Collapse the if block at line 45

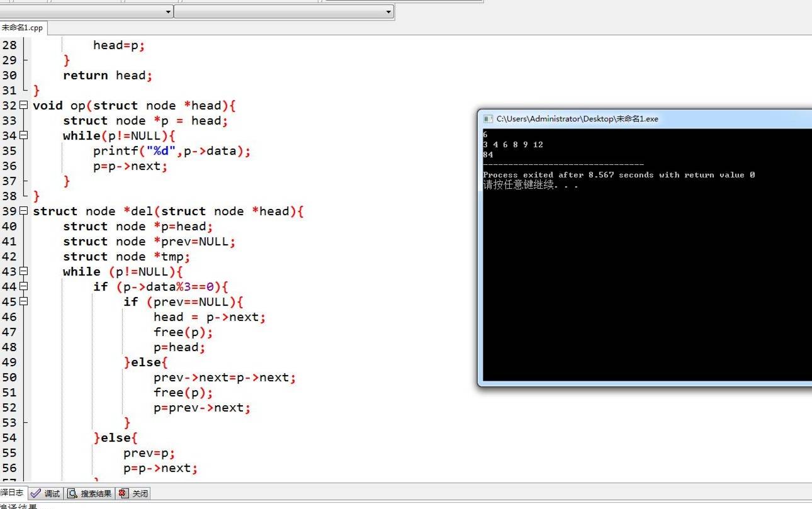pos(24,301)
